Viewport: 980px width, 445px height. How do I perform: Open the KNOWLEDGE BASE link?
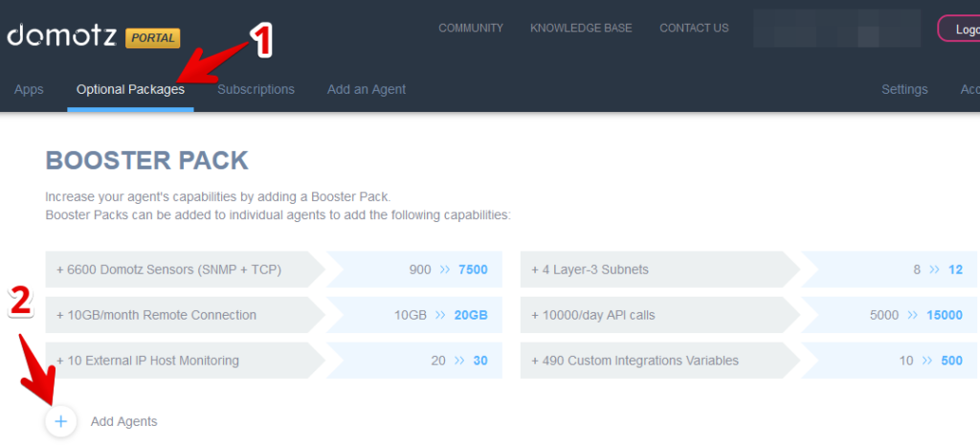tap(581, 28)
